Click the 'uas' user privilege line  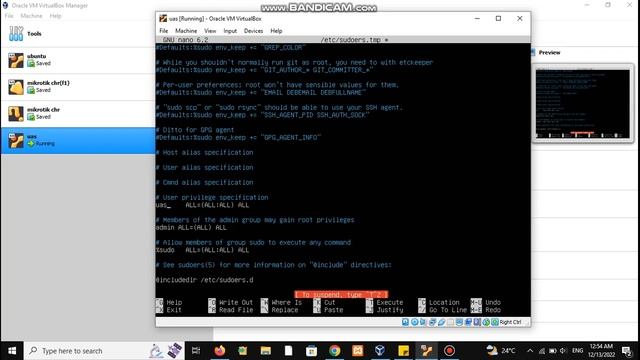coord(202,205)
